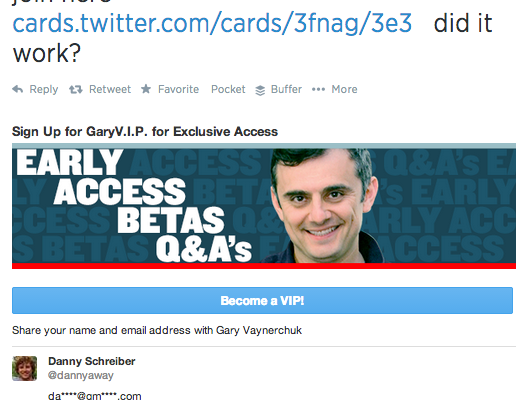The height and width of the screenshot is (400, 530).
Task: Click the Reply arrow icon
Action: tap(18, 89)
